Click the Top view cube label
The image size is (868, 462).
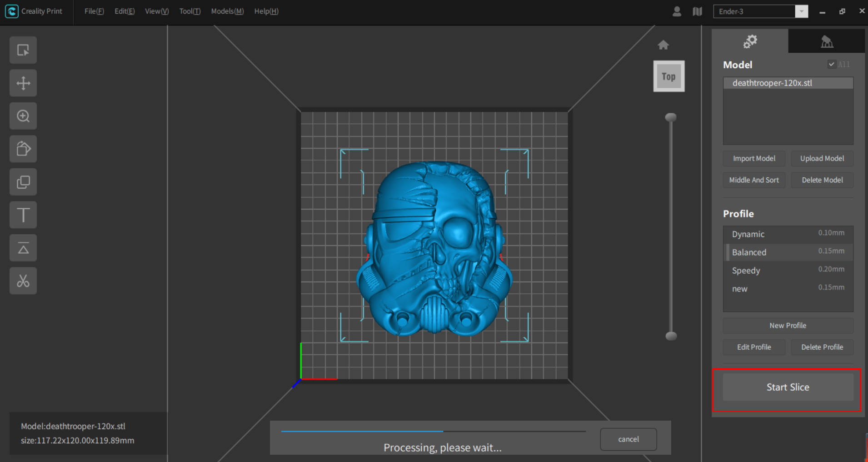[668, 76]
